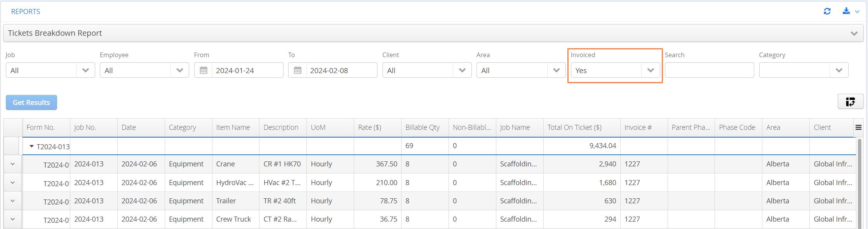
Task: Click the 630 total cell
Action: pos(582,201)
